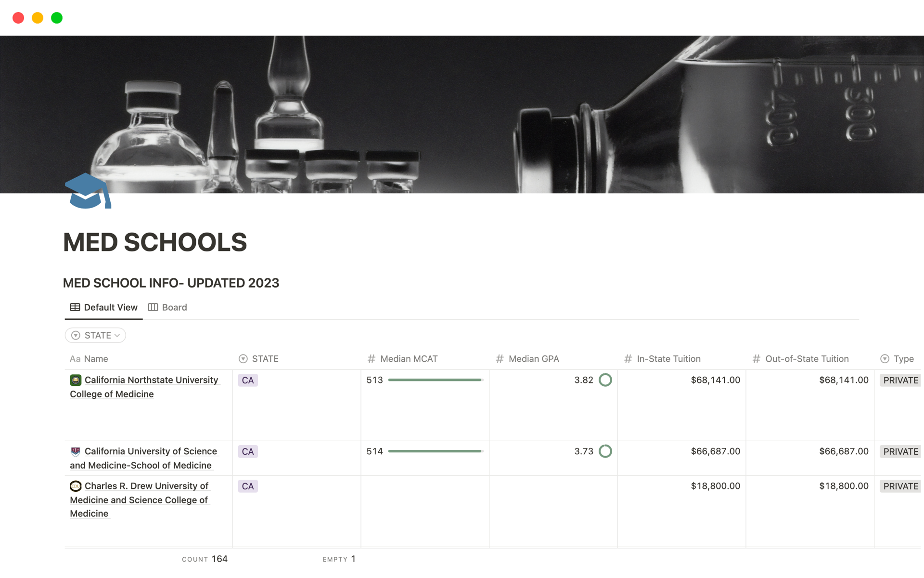Screen dimensions: 924x578
Task: Expand the STATE filter chip chevron
Action: click(x=116, y=335)
